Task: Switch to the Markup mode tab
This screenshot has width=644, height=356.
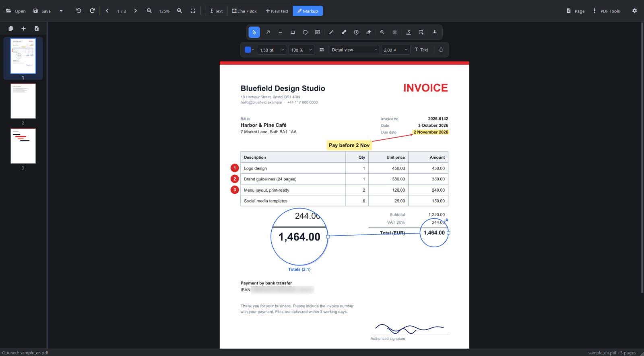Action: 308,11
